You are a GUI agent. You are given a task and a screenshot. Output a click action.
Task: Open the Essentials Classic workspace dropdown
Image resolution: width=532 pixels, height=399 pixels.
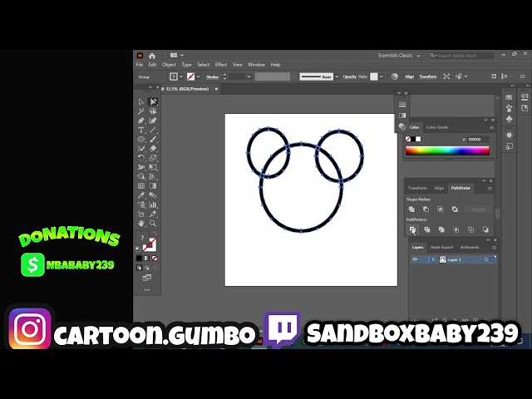[399, 56]
